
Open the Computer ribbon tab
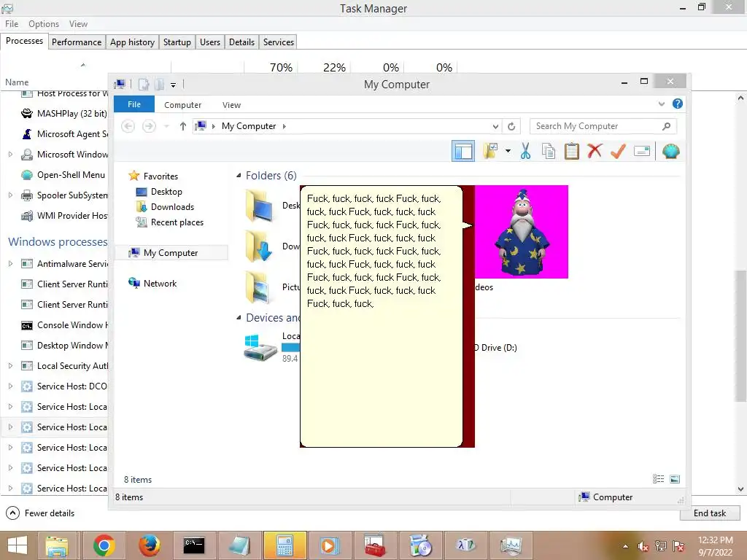(182, 105)
